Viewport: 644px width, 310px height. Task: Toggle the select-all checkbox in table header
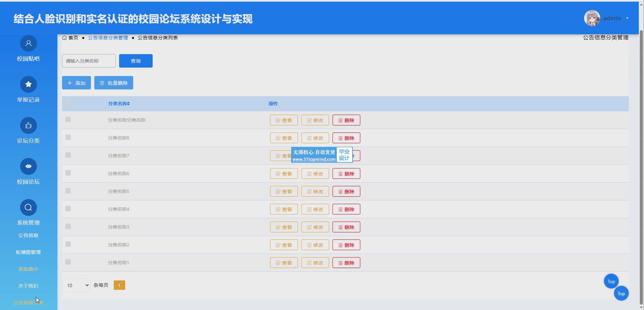[x=68, y=103]
